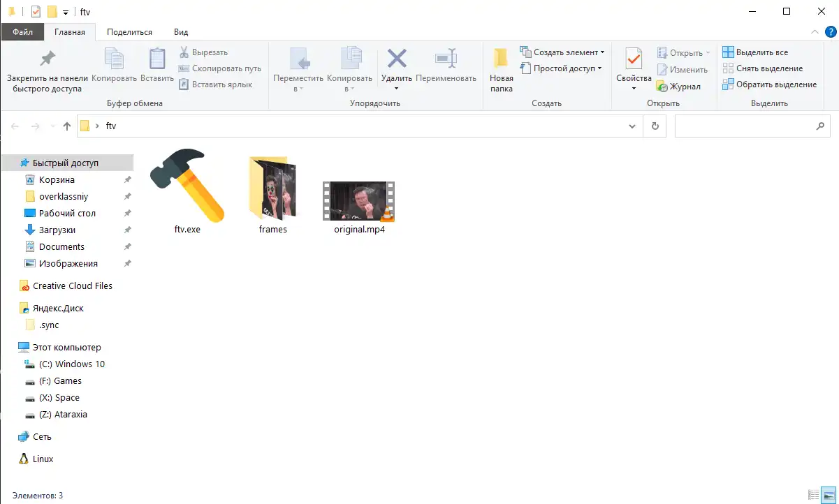This screenshot has height=504, width=839.
Task: Expand address bar history dropdown
Action: (x=632, y=126)
